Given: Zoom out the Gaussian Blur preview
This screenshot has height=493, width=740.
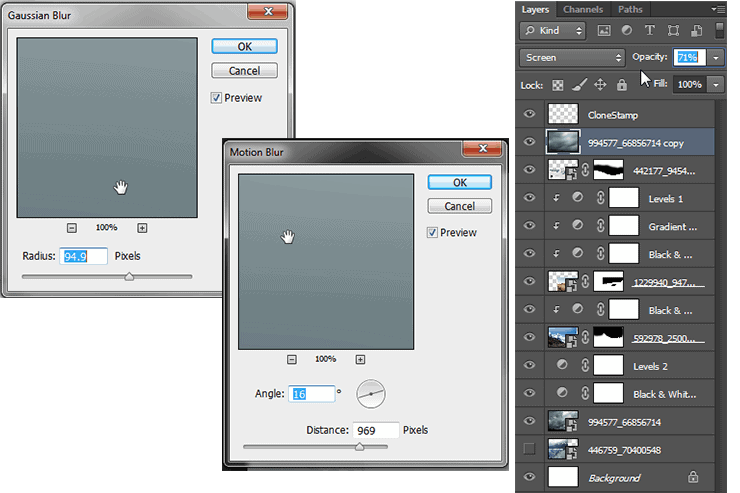Looking at the screenshot, I should point(72,228).
